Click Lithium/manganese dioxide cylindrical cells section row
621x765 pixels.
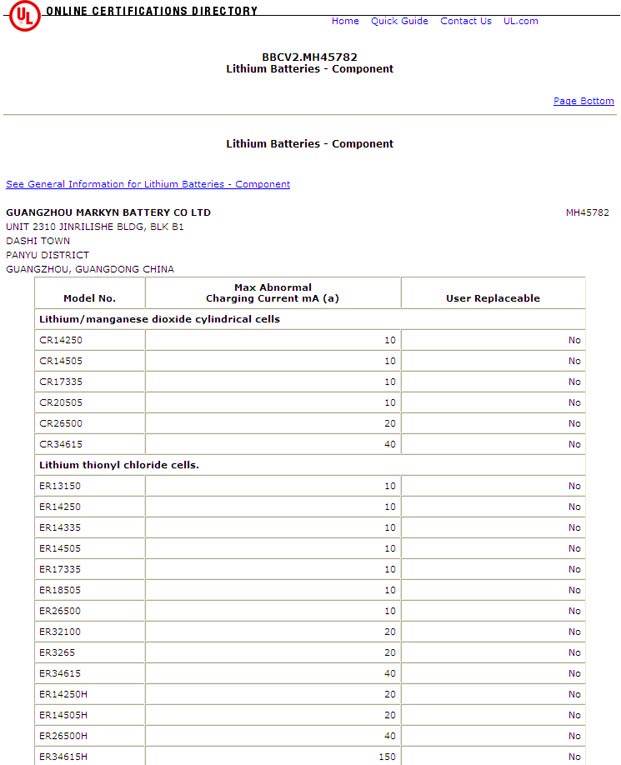coord(310,319)
